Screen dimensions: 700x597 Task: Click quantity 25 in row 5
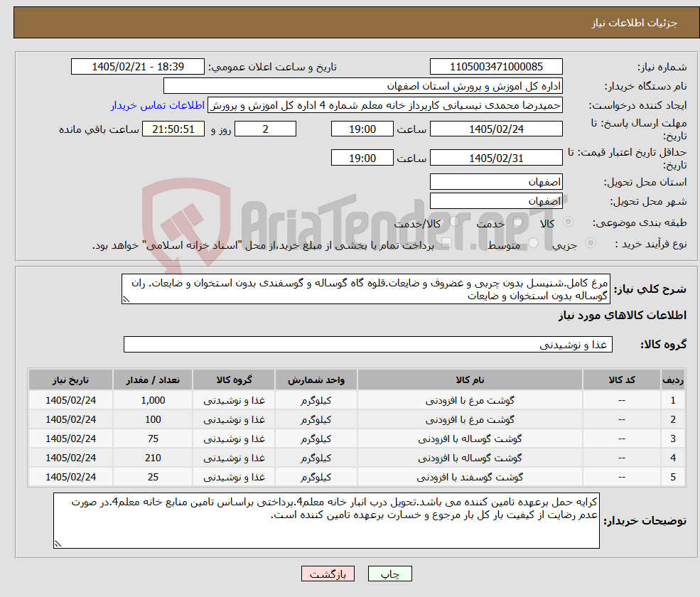click(x=153, y=478)
